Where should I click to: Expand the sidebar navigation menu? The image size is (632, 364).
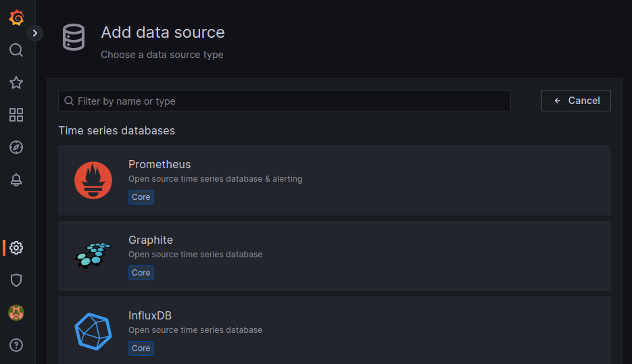point(35,33)
